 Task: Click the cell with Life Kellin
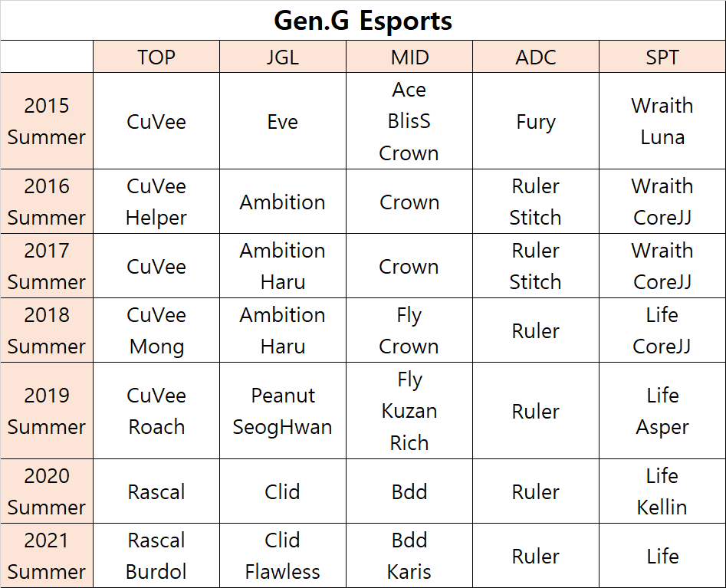pyautogui.click(x=662, y=491)
